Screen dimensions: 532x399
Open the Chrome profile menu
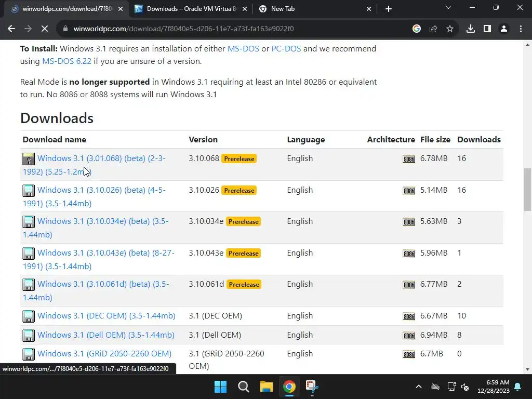pyautogui.click(x=504, y=29)
